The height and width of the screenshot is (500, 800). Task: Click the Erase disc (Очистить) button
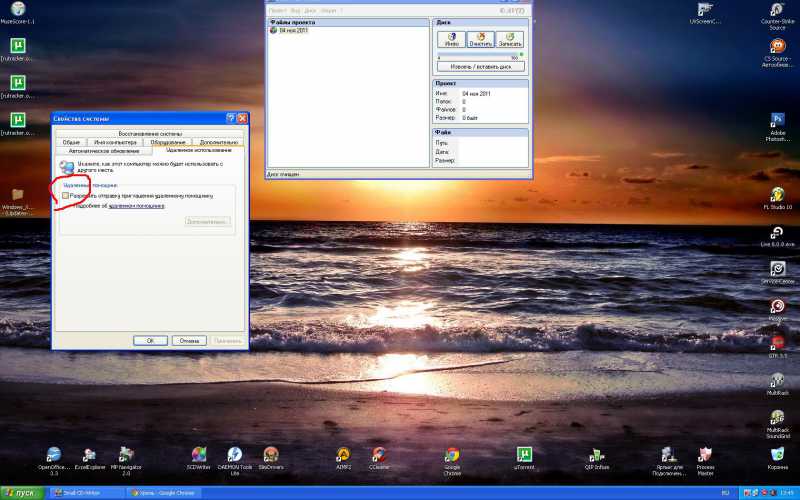481,40
